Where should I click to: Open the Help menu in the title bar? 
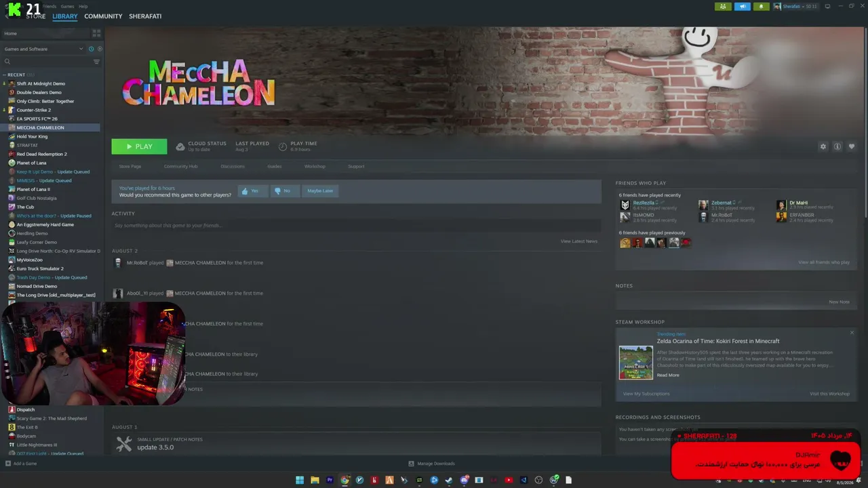(x=83, y=6)
